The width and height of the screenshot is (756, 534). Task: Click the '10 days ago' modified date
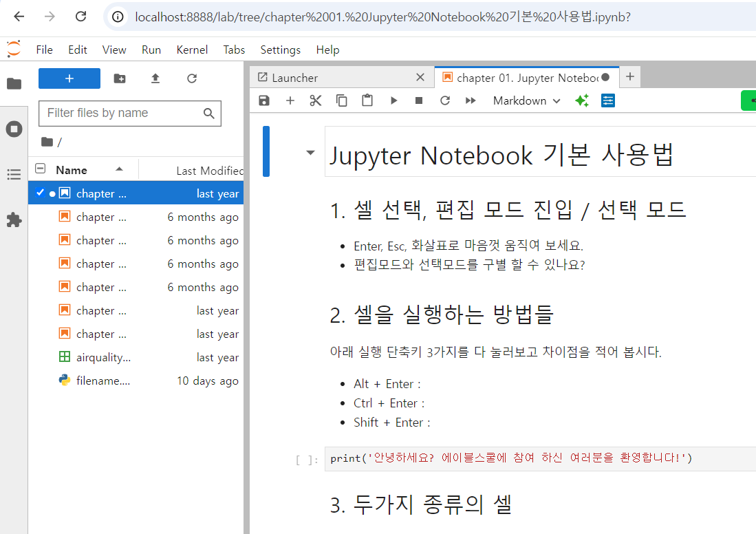pyautogui.click(x=207, y=381)
